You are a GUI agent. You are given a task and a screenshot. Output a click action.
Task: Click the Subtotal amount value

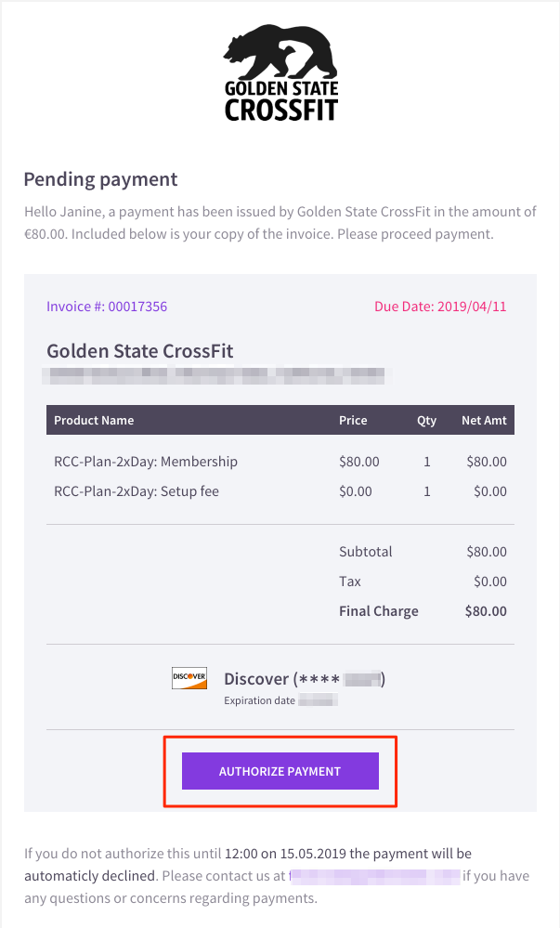click(x=487, y=552)
